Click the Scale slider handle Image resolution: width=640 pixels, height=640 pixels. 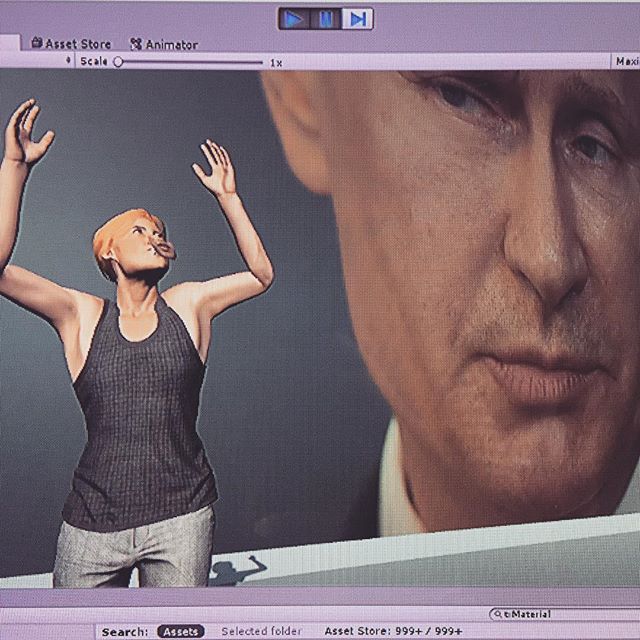[x=118, y=62]
